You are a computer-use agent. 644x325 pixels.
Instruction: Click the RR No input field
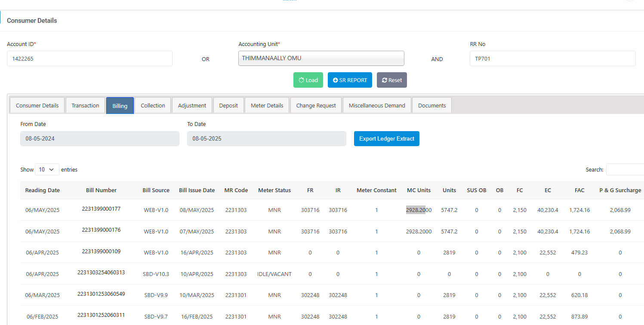tap(553, 58)
